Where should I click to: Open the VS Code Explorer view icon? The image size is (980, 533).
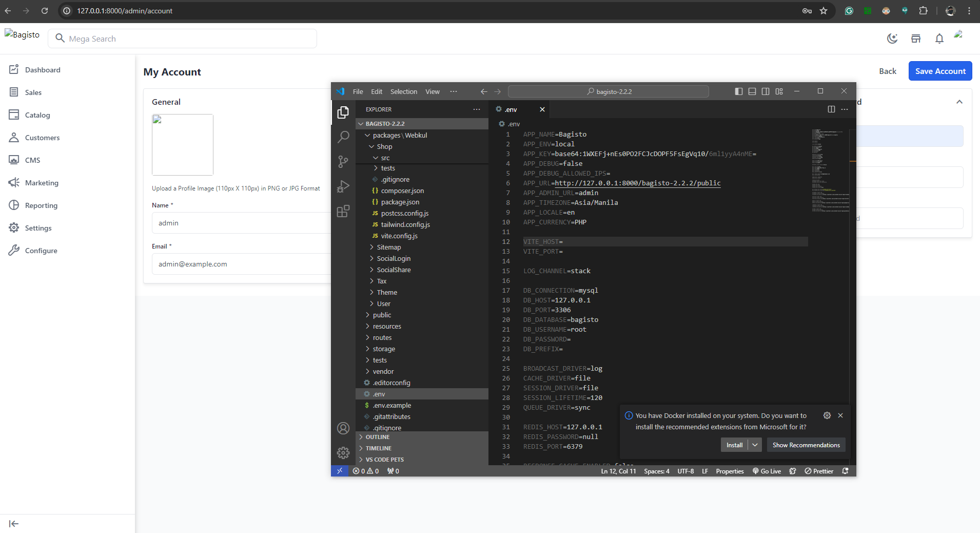343,112
